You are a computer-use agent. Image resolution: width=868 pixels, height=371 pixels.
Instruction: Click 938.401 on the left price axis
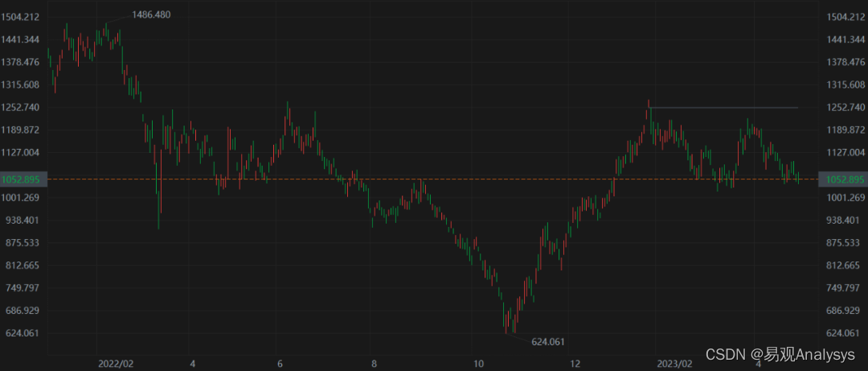(x=23, y=221)
